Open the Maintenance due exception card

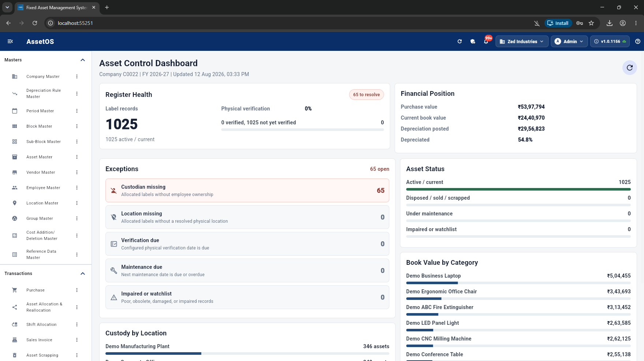[247, 271]
